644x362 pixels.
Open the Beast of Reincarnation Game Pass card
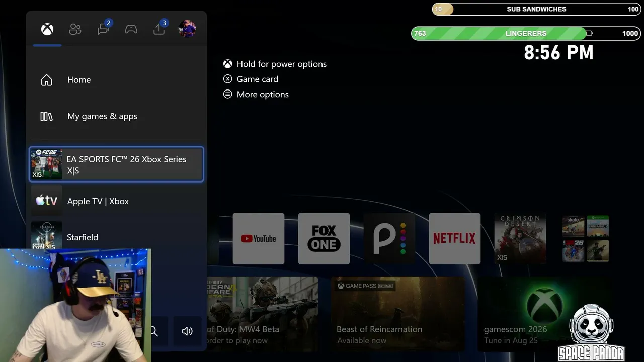point(398,314)
